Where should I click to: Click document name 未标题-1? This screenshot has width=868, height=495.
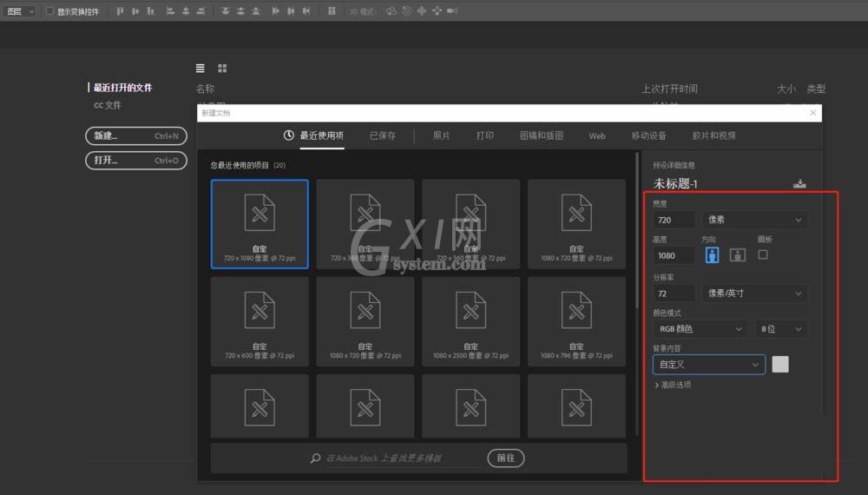pyautogui.click(x=675, y=183)
